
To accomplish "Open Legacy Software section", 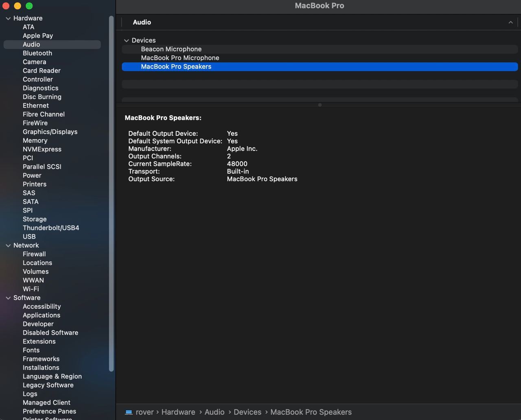I will point(48,385).
